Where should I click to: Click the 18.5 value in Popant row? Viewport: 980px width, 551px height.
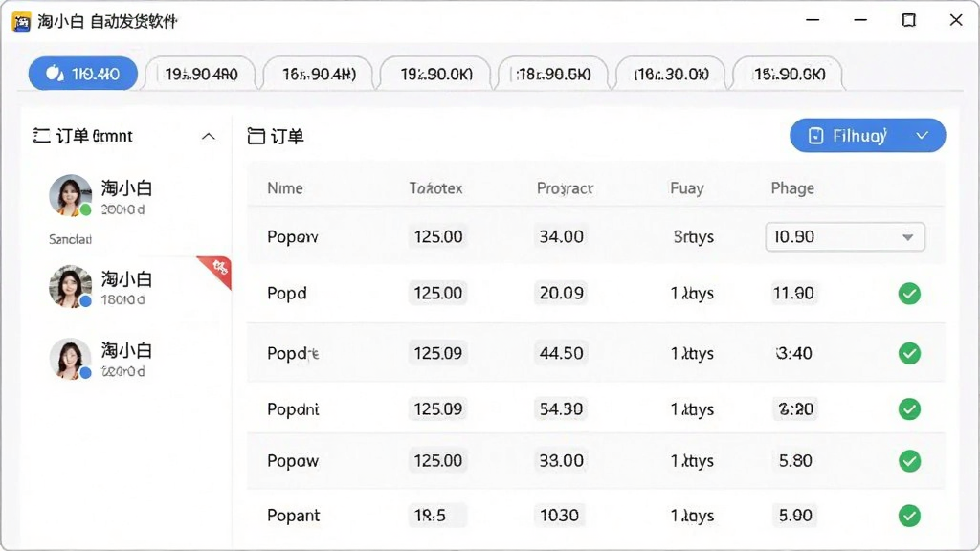[x=437, y=516]
